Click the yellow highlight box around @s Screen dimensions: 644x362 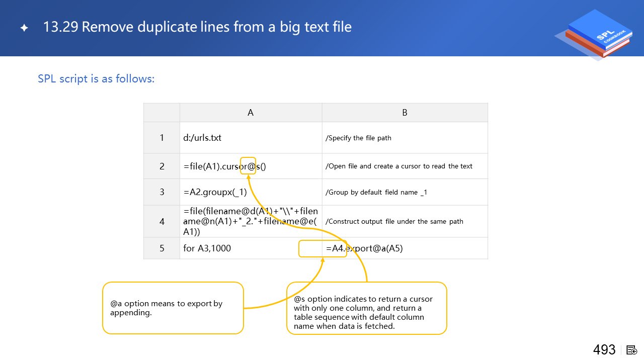coord(248,166)
